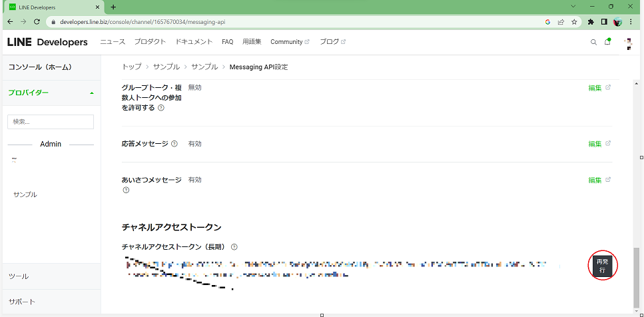644x317 pixels.
Task: Open the プロダクト menu
Action: [150, 41]
